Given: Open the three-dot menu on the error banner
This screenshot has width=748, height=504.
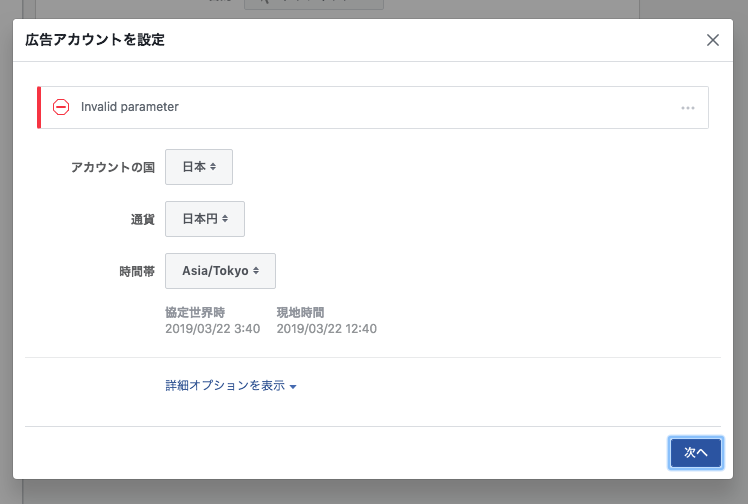Looking at the screenshot, I should [x=688, y=108].
